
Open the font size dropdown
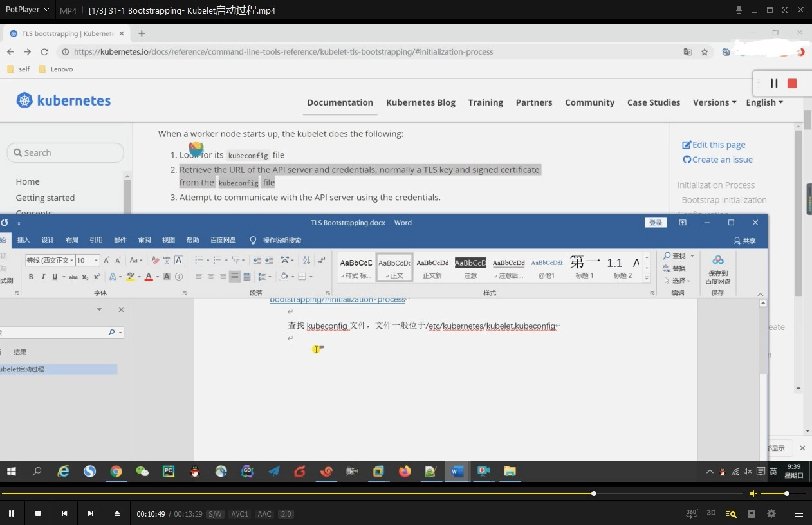pyautogui.click(x=97, y=260)
